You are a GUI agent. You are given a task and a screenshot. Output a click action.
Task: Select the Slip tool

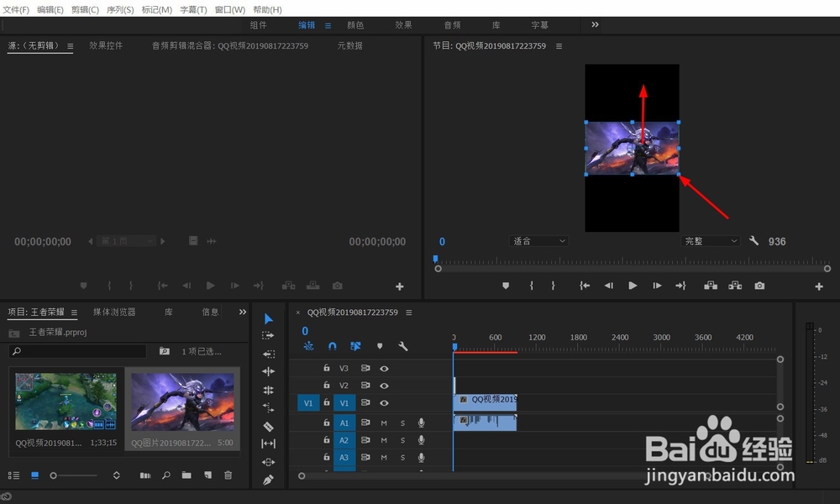coord(269,444)
